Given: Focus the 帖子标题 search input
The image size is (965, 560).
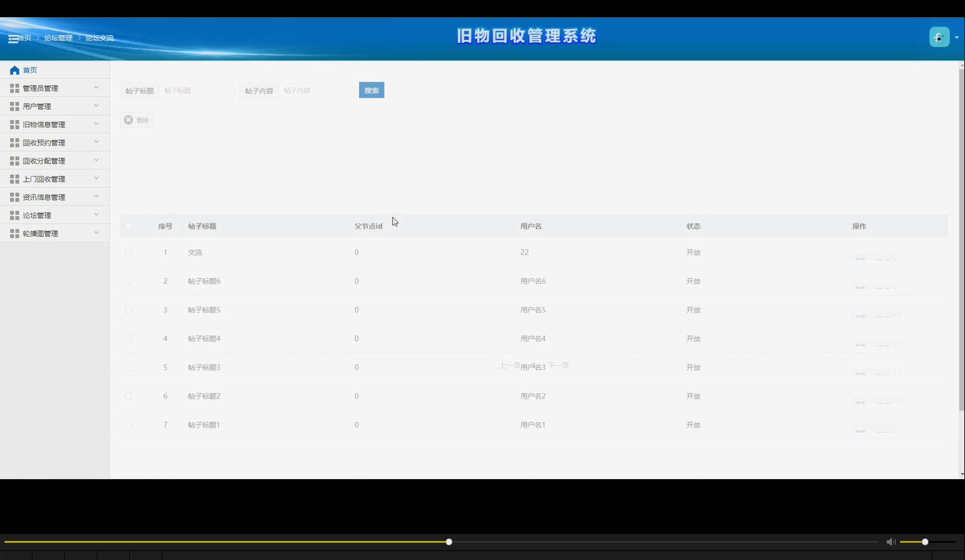Looking at the screenshot, I should pos(197,90).
